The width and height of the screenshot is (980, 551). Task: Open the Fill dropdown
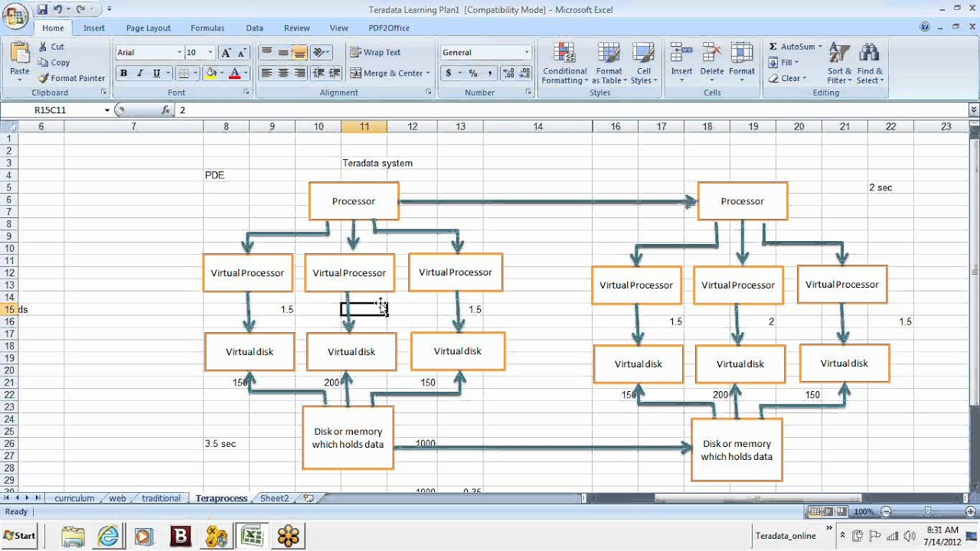[786, 63]
